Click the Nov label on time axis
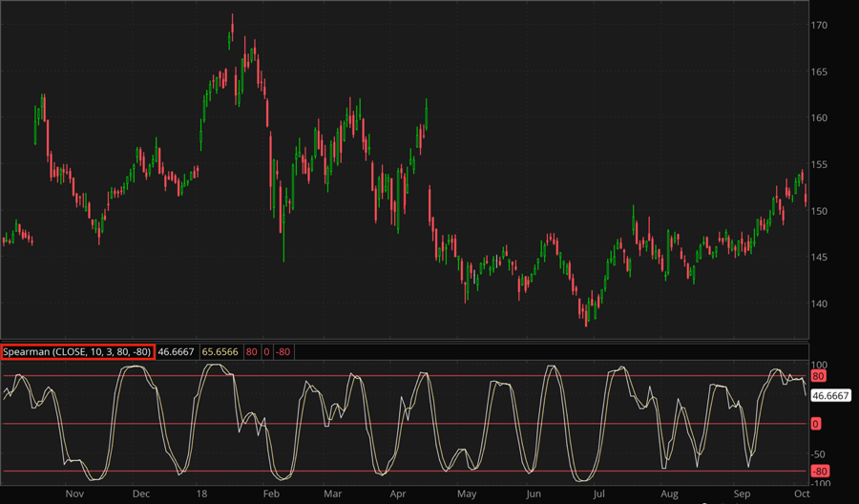 pyautogui.click(x=75, y=494)
